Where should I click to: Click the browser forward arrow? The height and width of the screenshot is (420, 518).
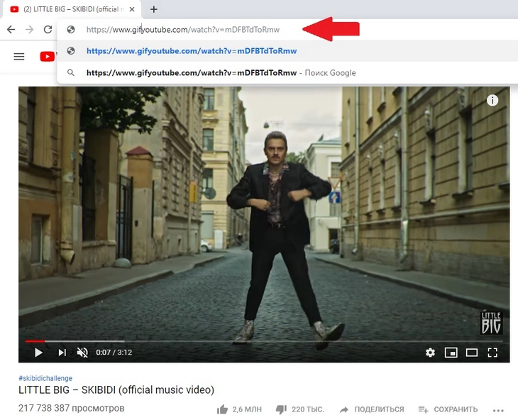[29, 29]
